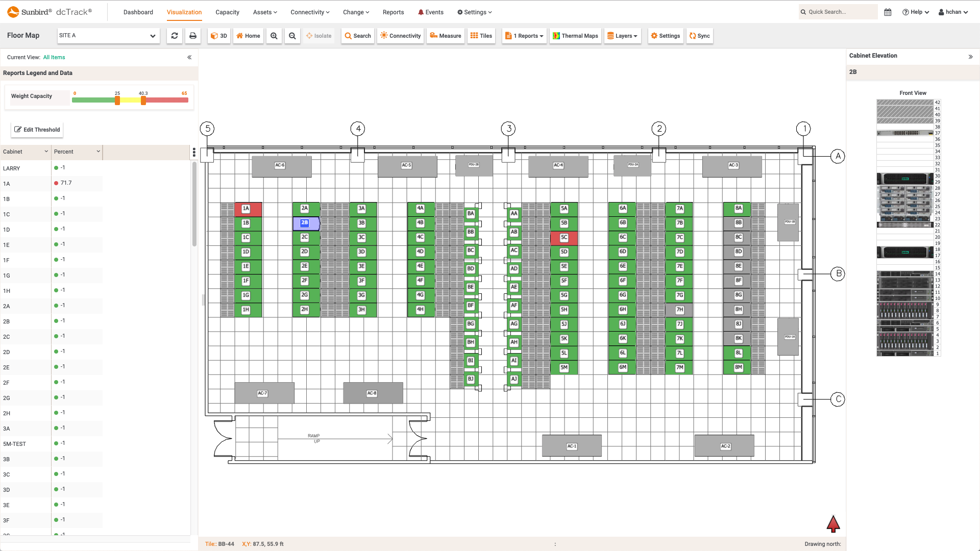The image size is (980, 551).
Task: Click the refresh floor map icon
Action: [175, 36]
